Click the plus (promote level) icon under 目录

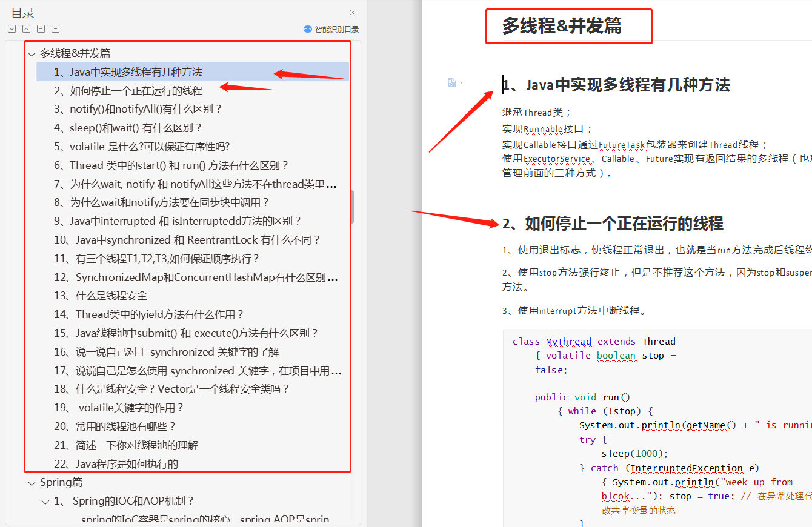click(41, 28)
